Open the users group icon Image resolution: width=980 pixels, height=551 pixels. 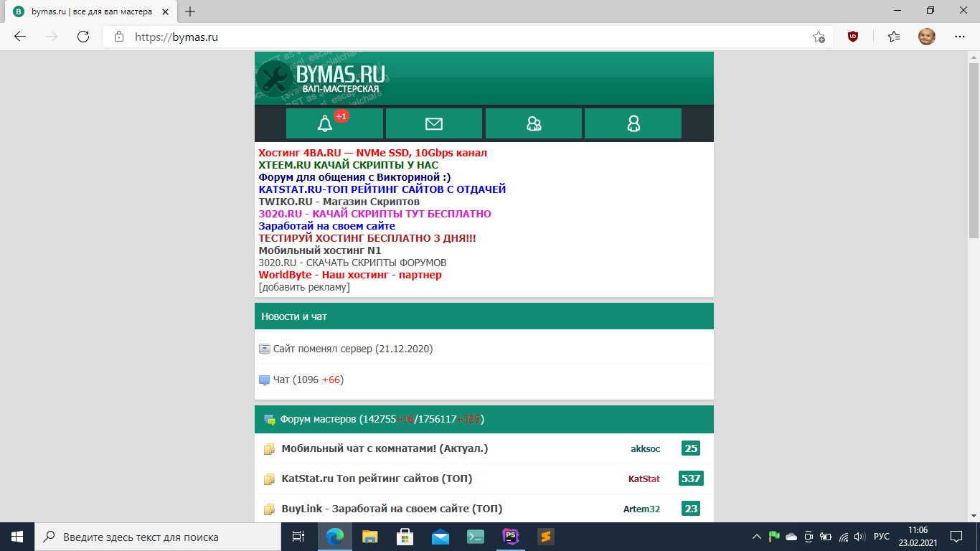point(533,123)
